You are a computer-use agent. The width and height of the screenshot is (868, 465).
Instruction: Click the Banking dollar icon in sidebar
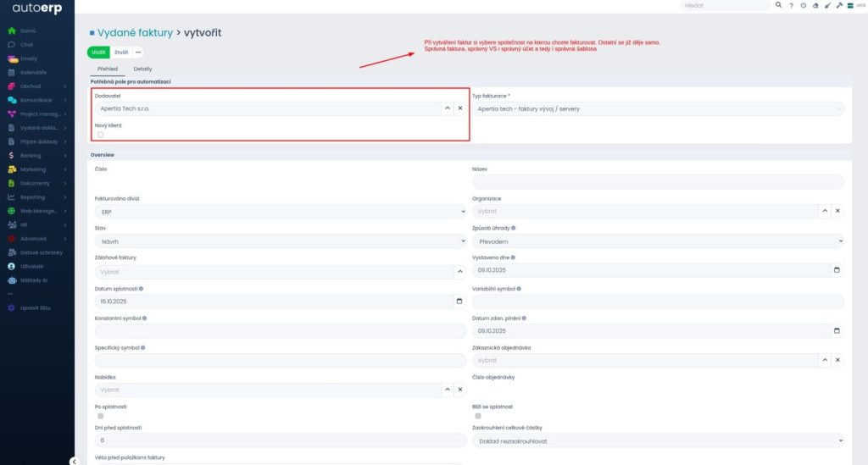12,156
